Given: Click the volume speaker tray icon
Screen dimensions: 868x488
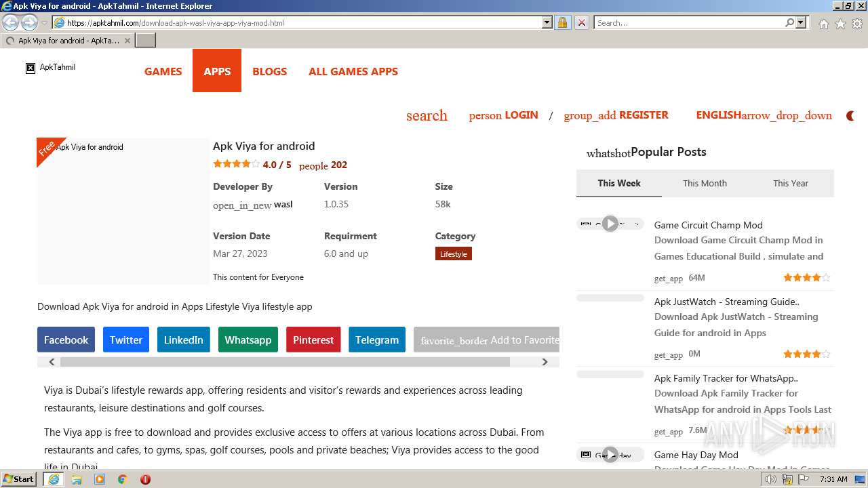Looking at the screenshot, I should pyautogui.click(x=771, y=479).
